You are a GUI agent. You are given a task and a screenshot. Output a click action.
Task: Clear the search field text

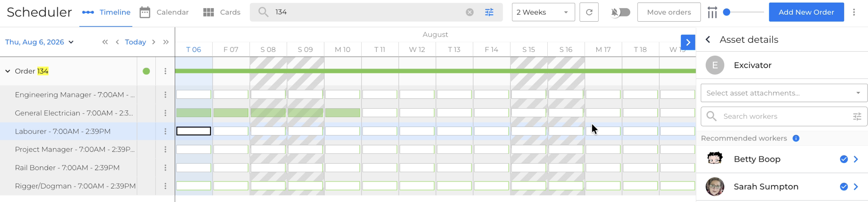pos(469,12)
